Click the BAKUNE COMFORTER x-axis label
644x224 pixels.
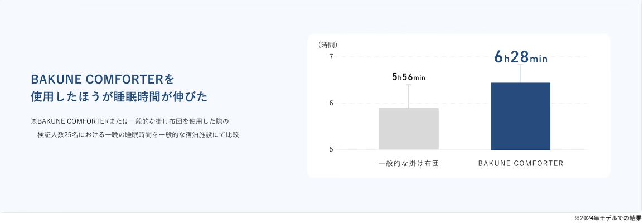tap(521, 164)
